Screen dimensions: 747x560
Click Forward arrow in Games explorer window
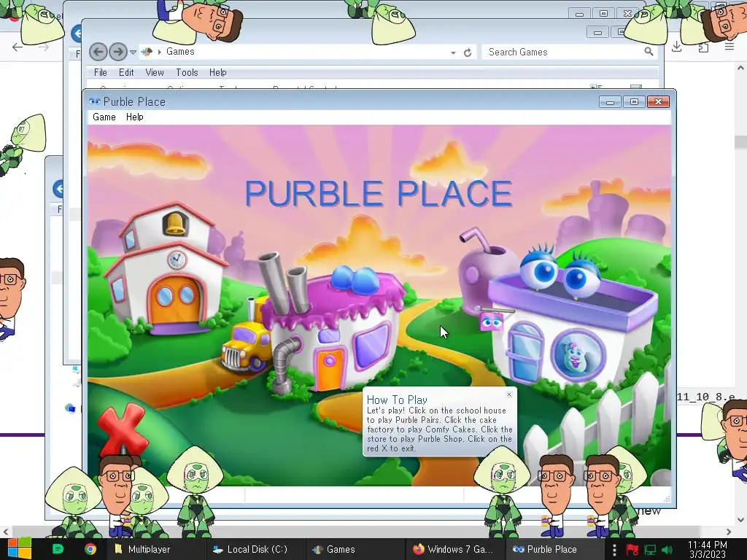pos(118,52)
